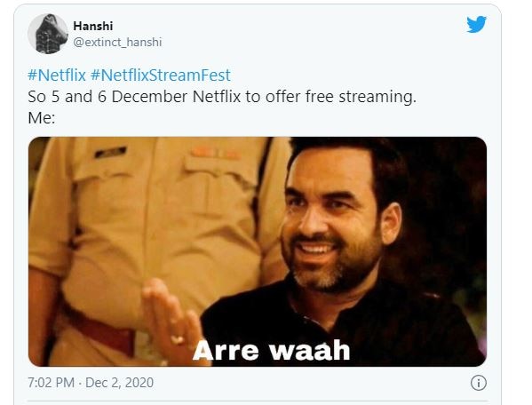The width and height of the screenshot is (532, 405).
Task: Open the @extinct_hanshi handle link
Action: point(117,42)
